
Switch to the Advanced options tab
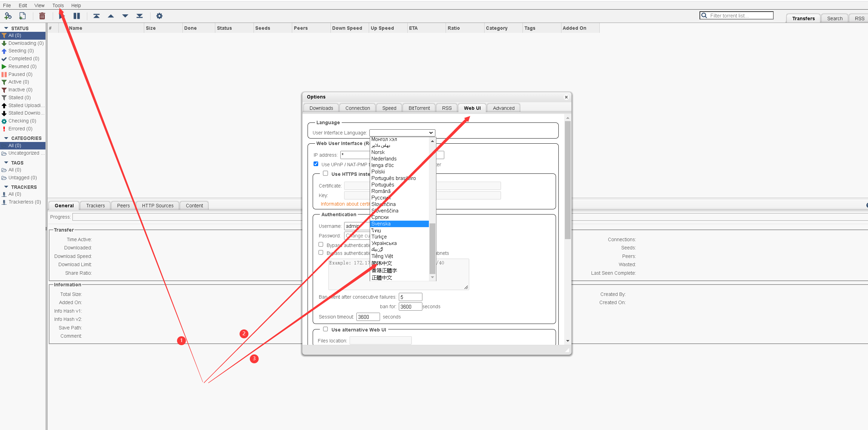coord(503,108)
